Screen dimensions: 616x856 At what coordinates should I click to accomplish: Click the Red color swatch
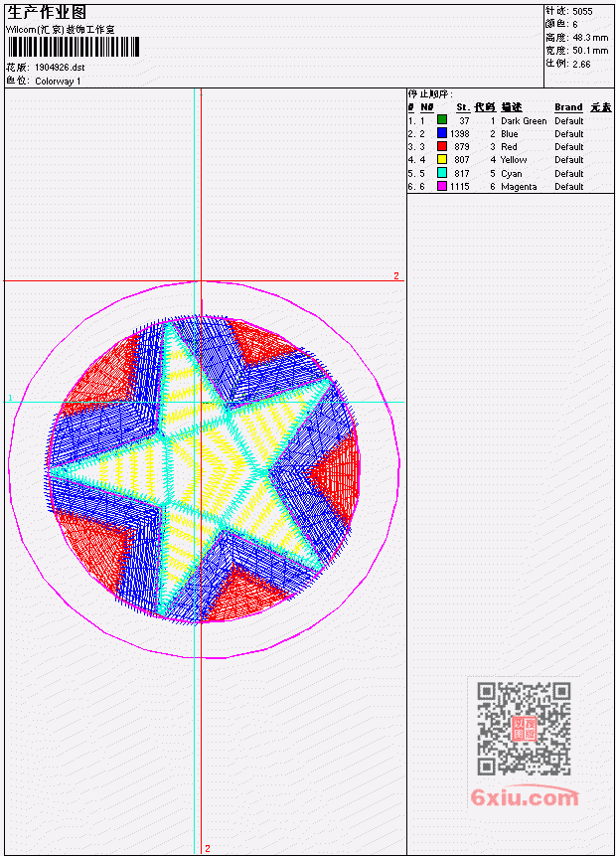[x=442, y=146]
